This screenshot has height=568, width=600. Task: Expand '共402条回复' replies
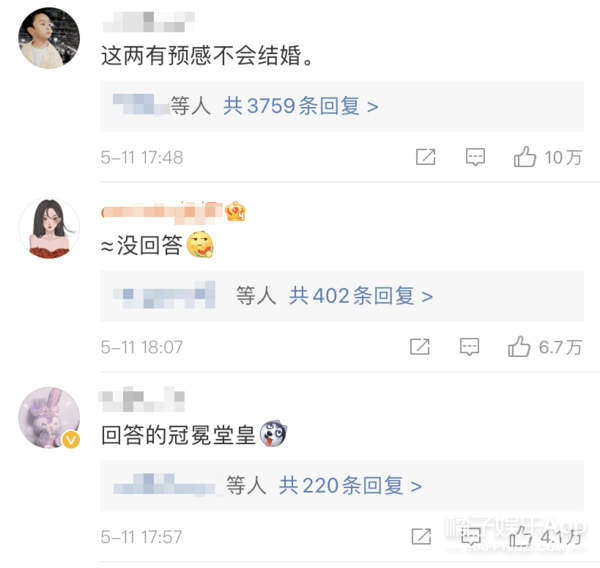[361, 296]
